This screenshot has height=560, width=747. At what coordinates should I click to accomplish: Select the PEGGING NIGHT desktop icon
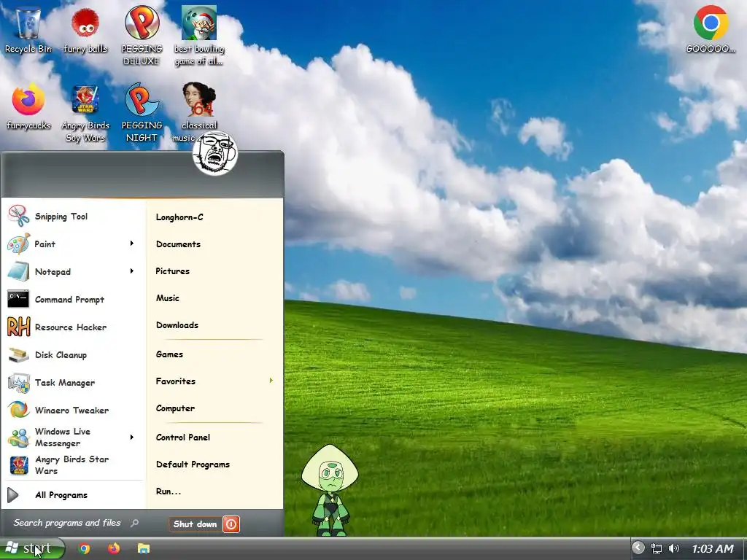click(142, 113)
